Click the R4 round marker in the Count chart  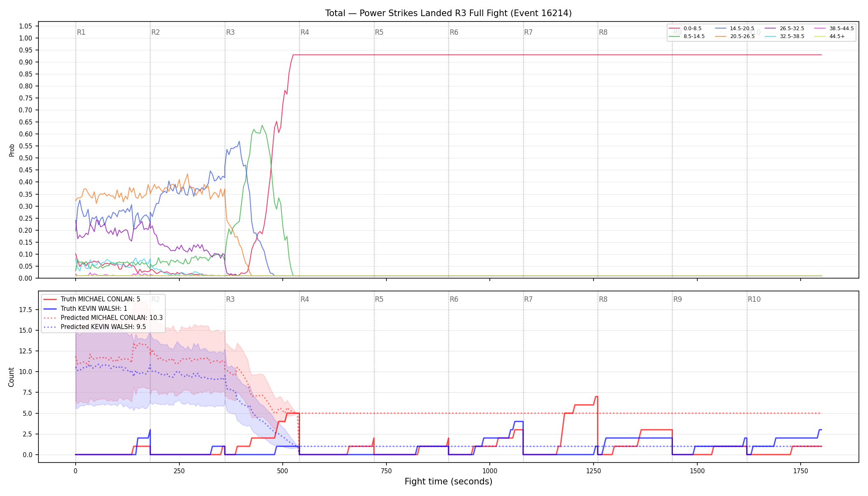tap(305, 299)
